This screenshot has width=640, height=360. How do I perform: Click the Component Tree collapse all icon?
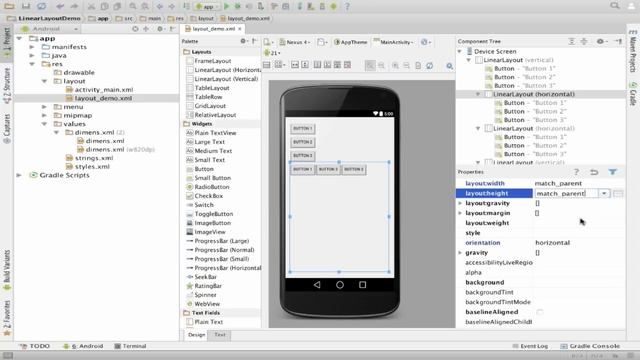coord(584,41)
